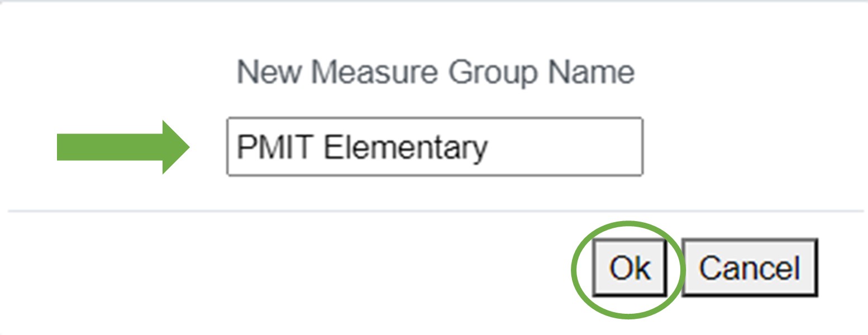This screenshot has width=868, height=335.
Task: Abort naming the group via Cancel
Action: pos(750,268)
